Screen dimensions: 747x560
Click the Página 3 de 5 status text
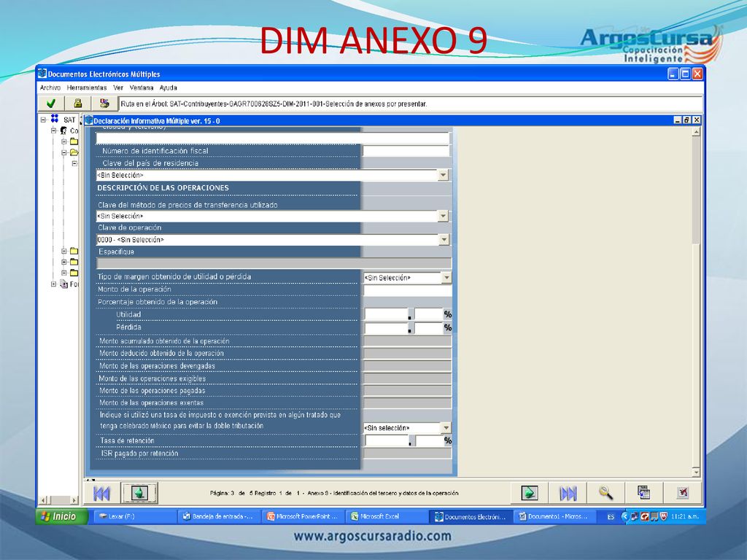(333, 493)
